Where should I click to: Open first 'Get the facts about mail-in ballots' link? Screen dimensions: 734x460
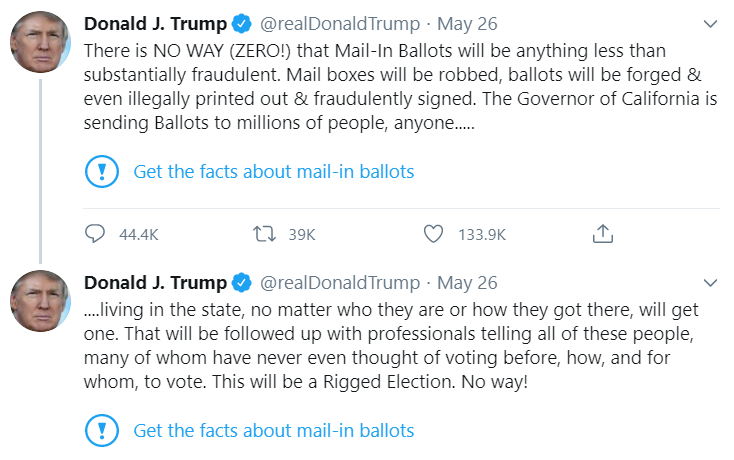tap(274, 172)
